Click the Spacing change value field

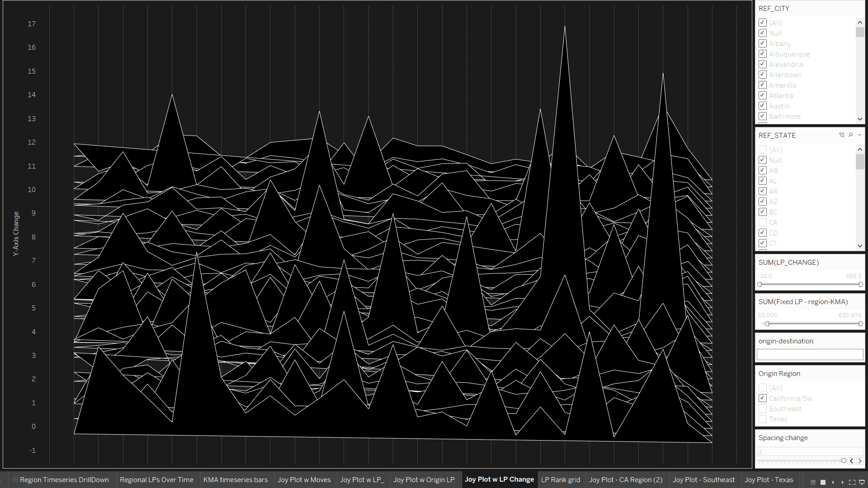tap(810, 451)
